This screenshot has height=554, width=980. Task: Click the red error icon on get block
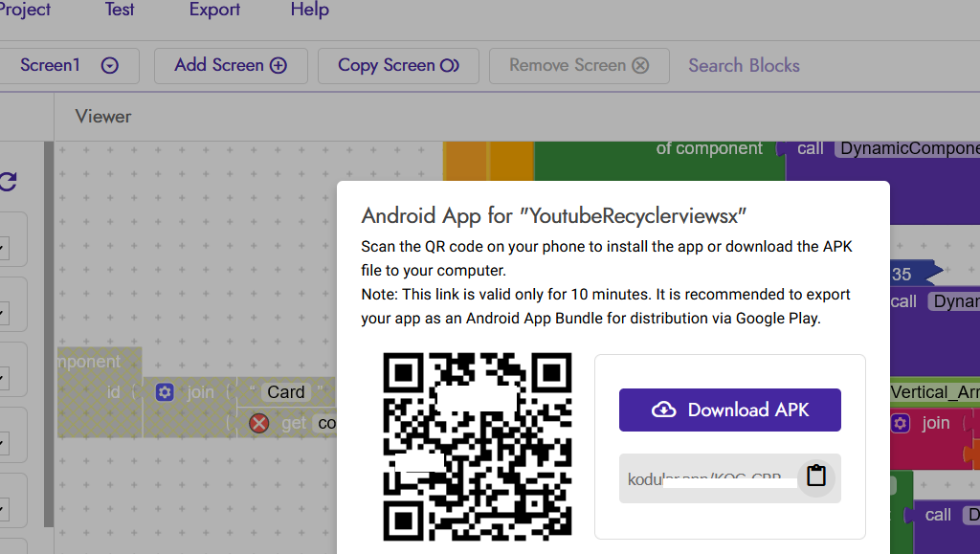258,424
